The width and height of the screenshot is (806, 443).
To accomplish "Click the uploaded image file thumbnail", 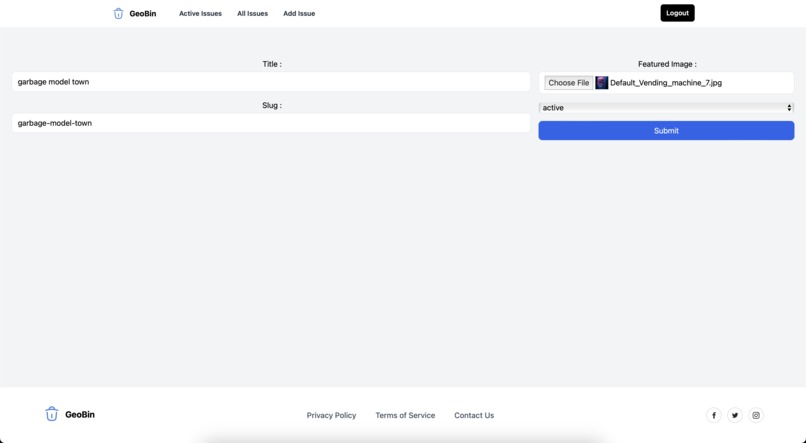I will tap(601, 83).
